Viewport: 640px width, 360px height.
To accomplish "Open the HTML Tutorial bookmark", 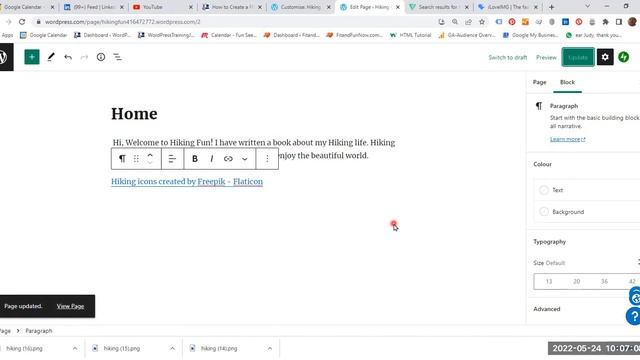I will [411, 35].
